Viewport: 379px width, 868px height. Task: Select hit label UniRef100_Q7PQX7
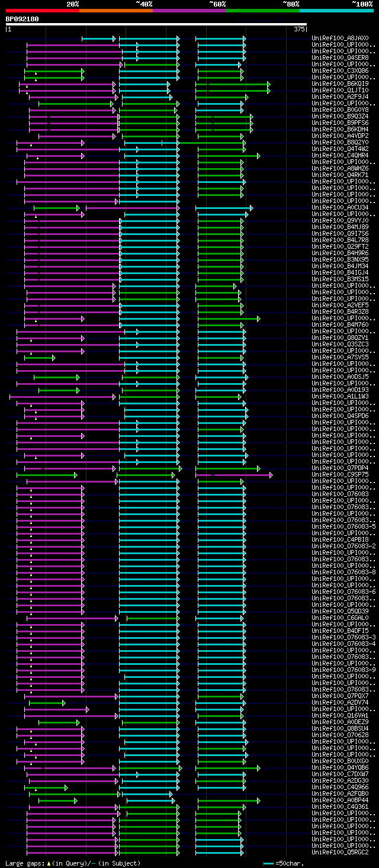(341, 696)
